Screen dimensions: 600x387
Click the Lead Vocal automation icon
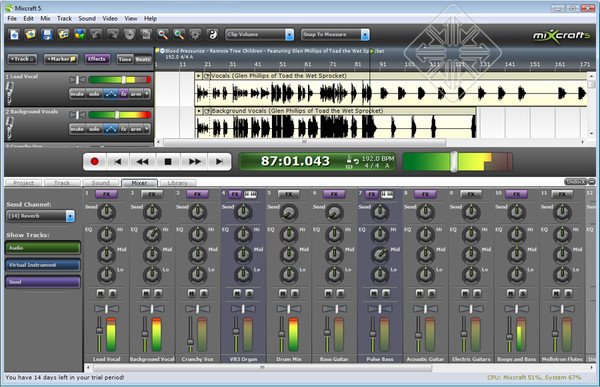click(111, 94)
